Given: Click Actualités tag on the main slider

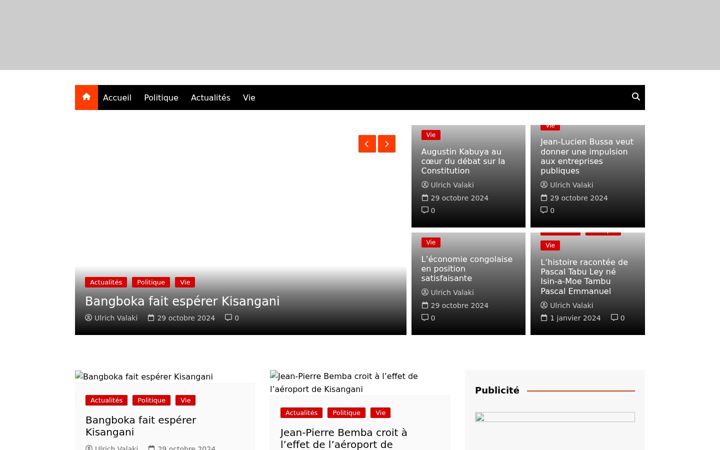Looking at the screenshot, I should (x=106, y=282).
